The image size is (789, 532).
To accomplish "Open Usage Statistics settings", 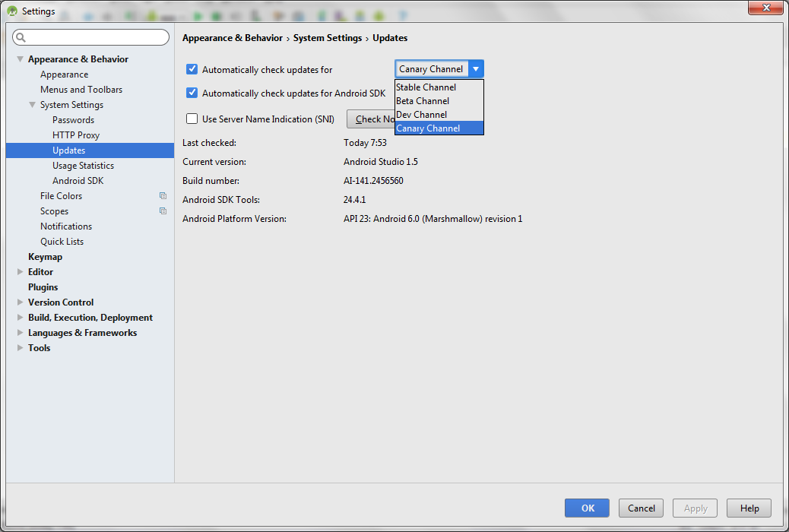I will 83,166.
